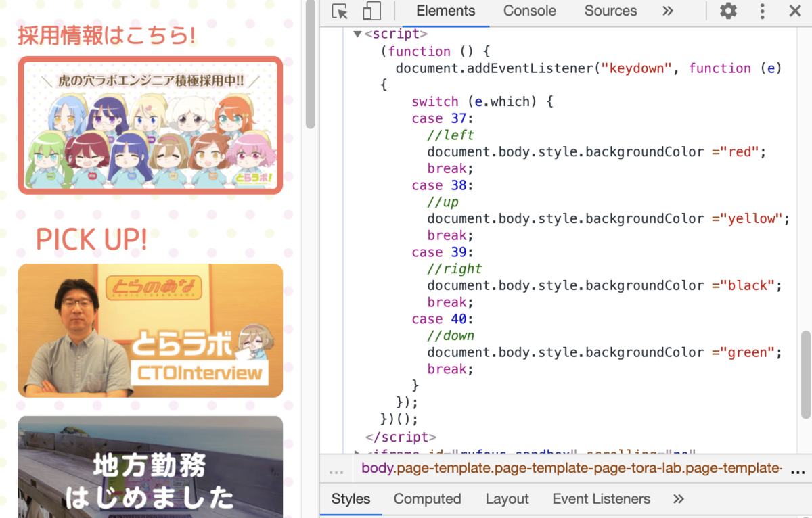Click the 虎の穴ラボ recruitment banner
The height and width of the screenshot is (518, 812).
pos(150,125)
